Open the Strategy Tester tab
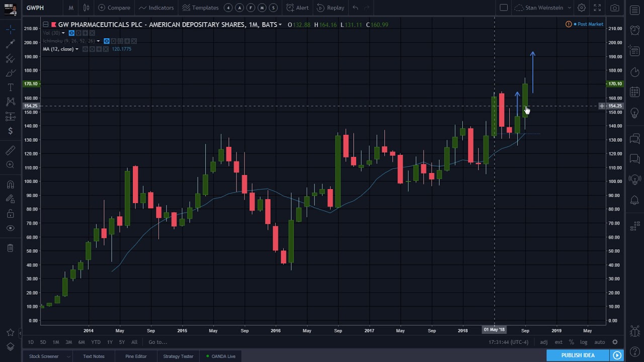 pos(178,356)
